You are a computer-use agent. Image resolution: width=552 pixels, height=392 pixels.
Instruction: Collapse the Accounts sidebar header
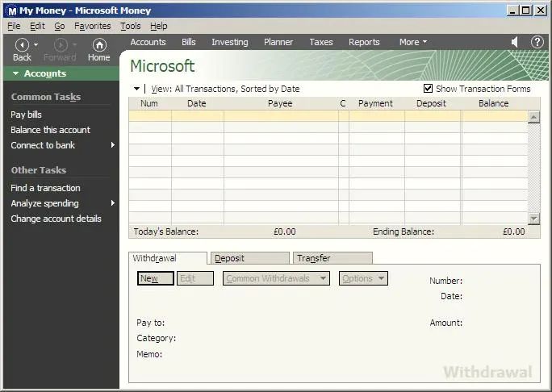(x=17, y=73)
